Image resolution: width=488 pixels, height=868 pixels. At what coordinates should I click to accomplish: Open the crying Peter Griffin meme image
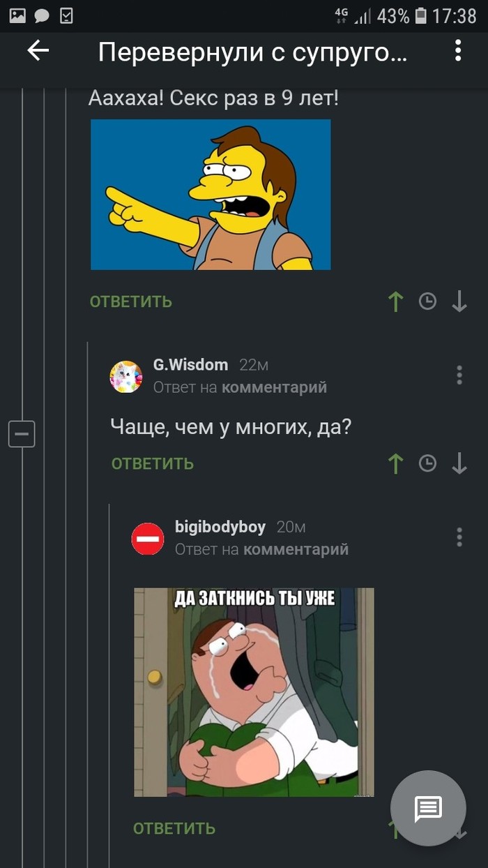[x=254, y=692]
